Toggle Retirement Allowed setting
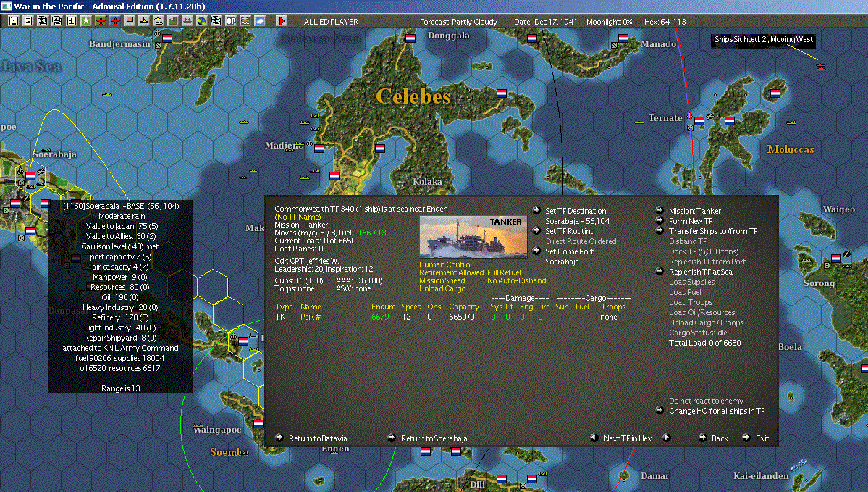 [452, 272]
